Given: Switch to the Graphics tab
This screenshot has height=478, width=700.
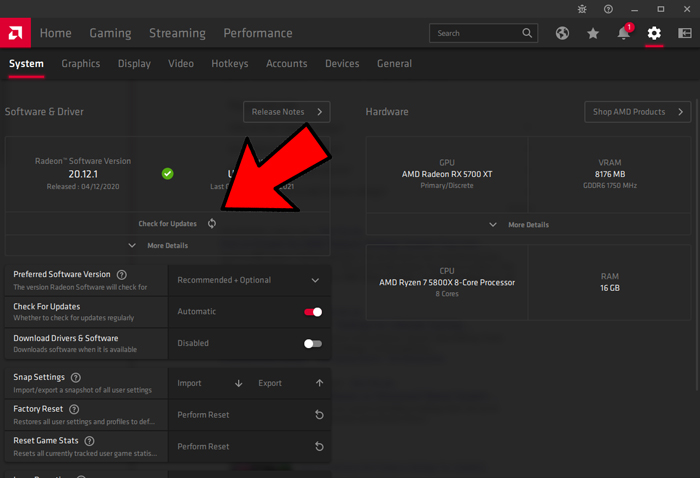Looking at the screenshot, I should (81, 64).
